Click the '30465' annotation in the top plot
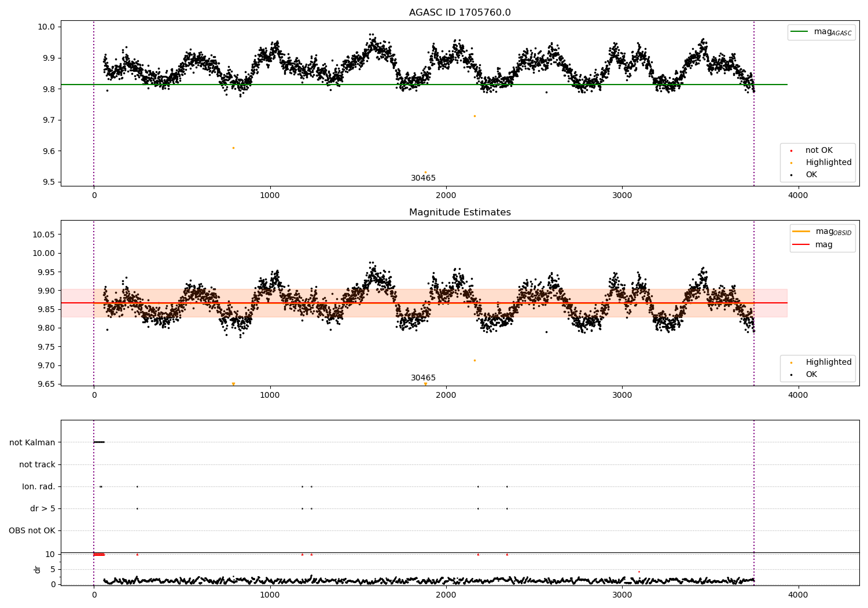The height and width of the screenshot is (608, 868). pos(423,178)
